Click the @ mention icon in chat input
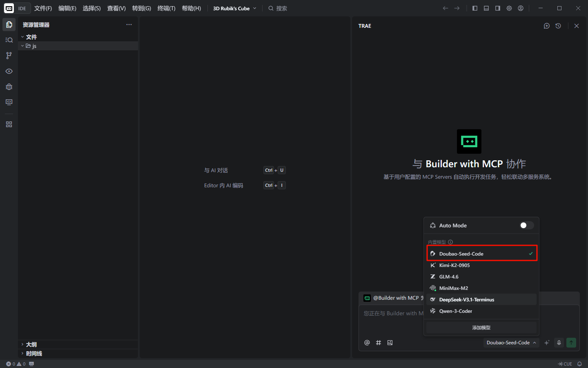This screenshot has width=588, height=368. click(367, 343)
